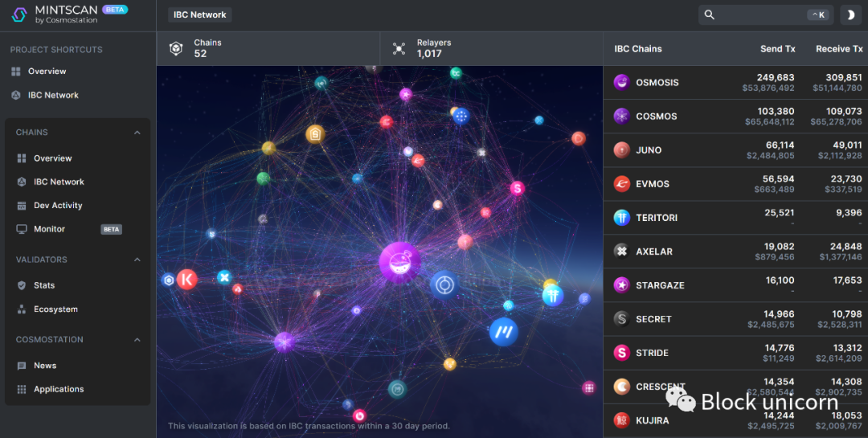Click COSMOS receive value 109,073
Screen dimensions: 868x438
(844, 111)
